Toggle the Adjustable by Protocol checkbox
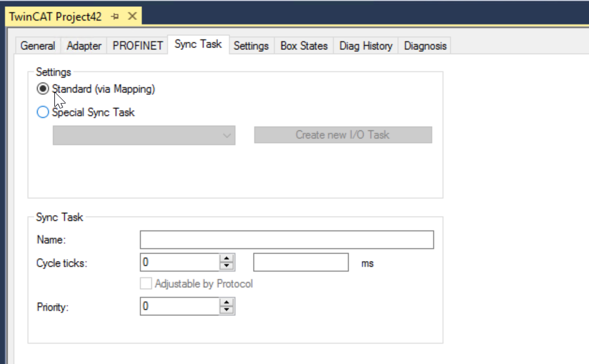 click(146, 283)
